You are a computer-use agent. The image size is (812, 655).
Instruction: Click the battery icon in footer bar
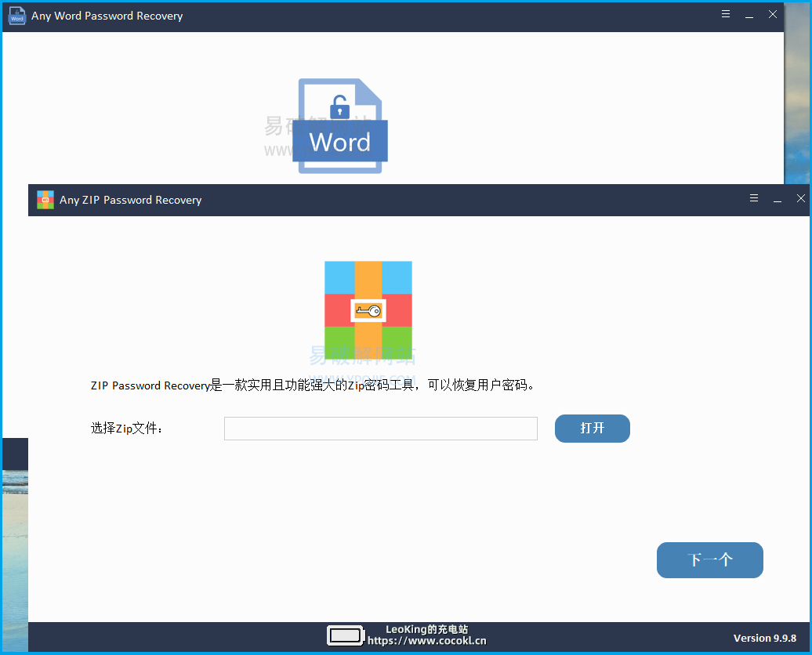coord(346,635)
